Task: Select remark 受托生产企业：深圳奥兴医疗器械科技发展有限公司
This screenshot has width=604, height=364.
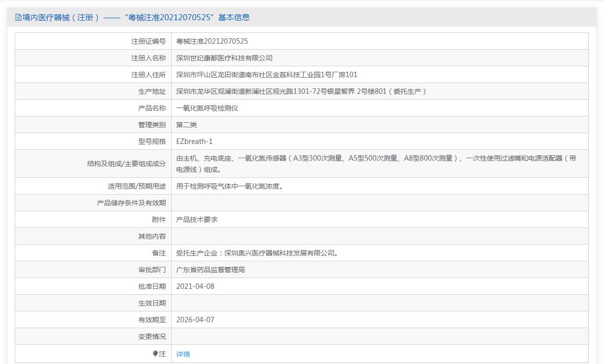Action: click(x=257, y=253)
